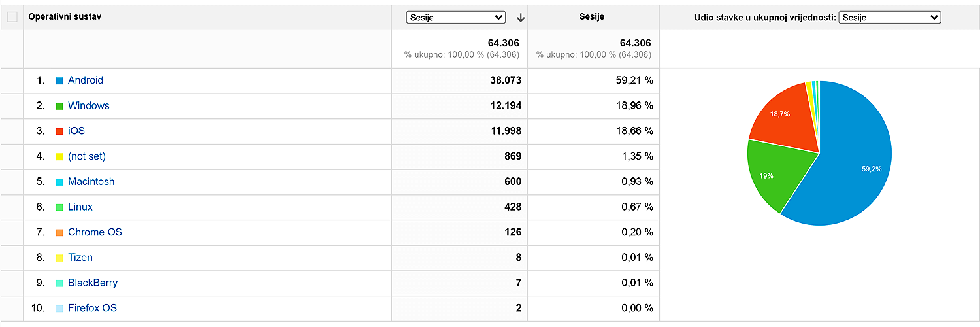Screen dimensions: 980x327
Task: Click the descending sort arrow icon
Action: coord(521,18)
